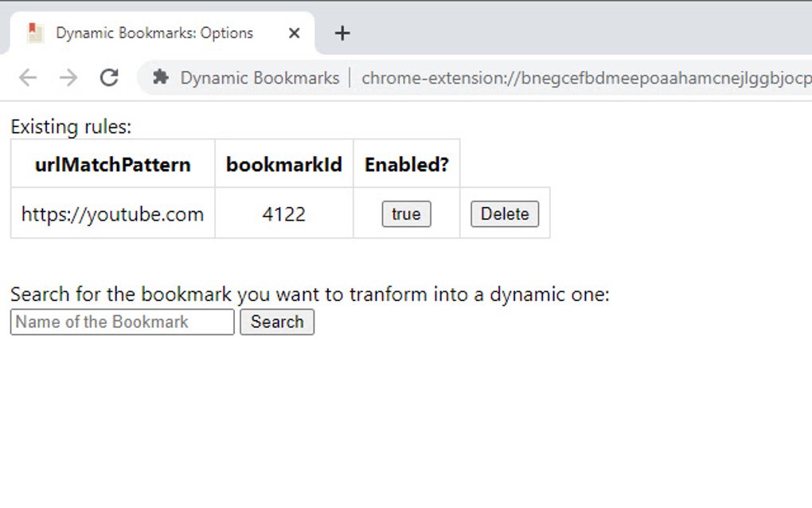Close the Dynamic Bookmarks tab

coord(294,33)
